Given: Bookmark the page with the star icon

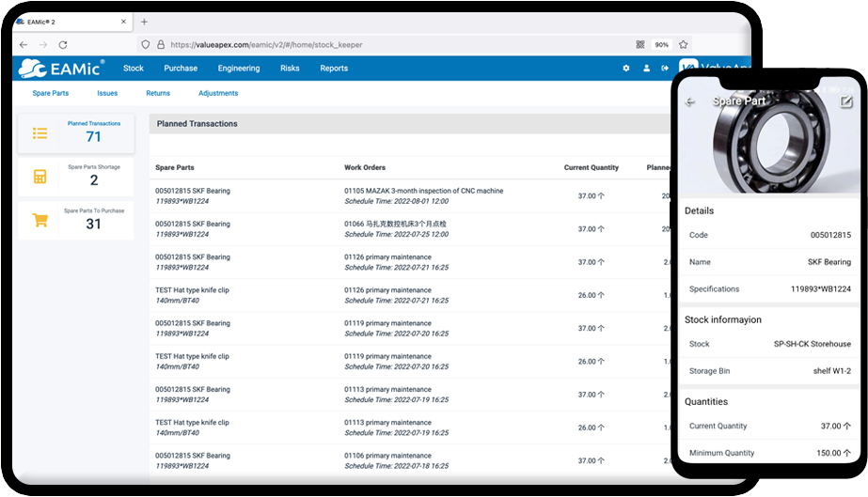Looking at the screenshot, I should click(684, 44).
